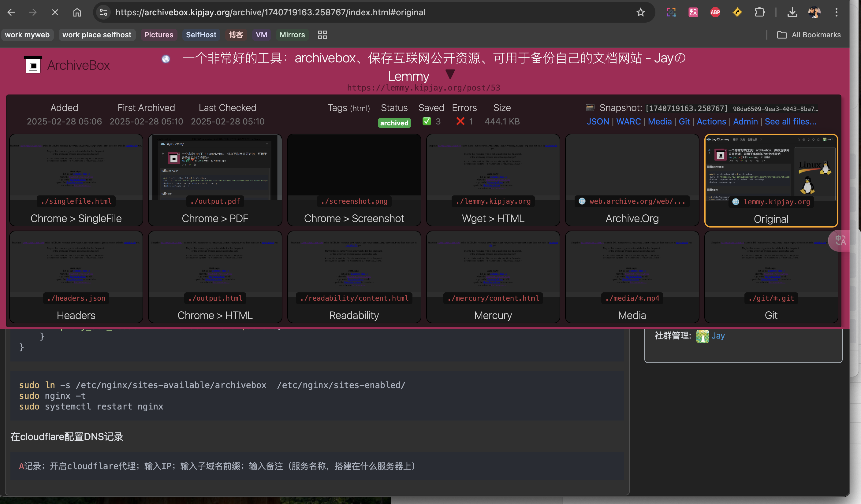Click the snapshot ID [1740719163.258767]
Screen dimensions: 861x504
tap(687, 109)
